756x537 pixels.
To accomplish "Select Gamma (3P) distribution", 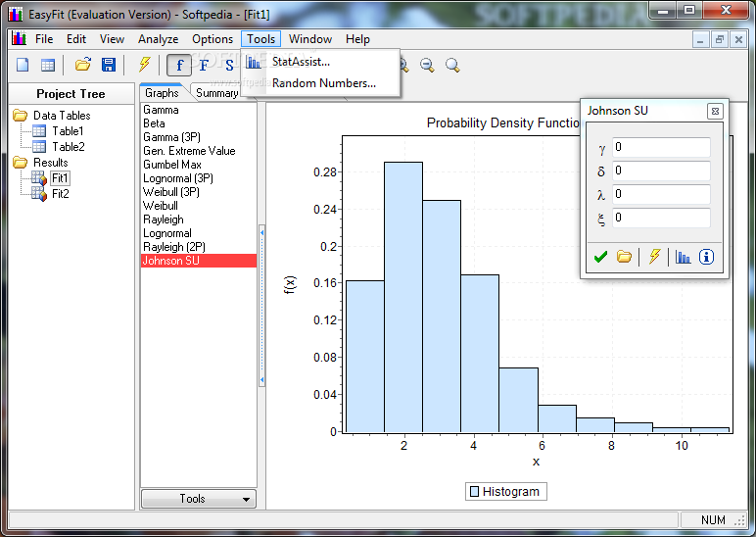I will point(198,137).
